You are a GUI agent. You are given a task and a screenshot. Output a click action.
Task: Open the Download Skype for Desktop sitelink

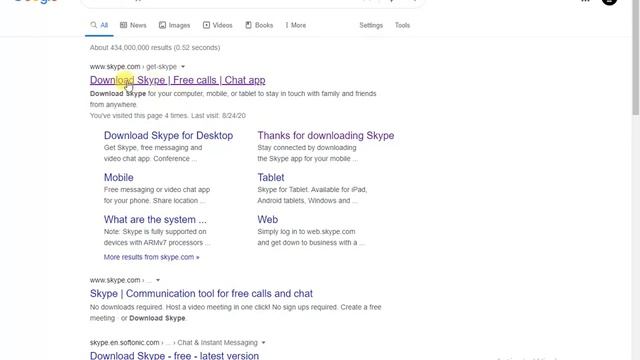pos(168,136)
